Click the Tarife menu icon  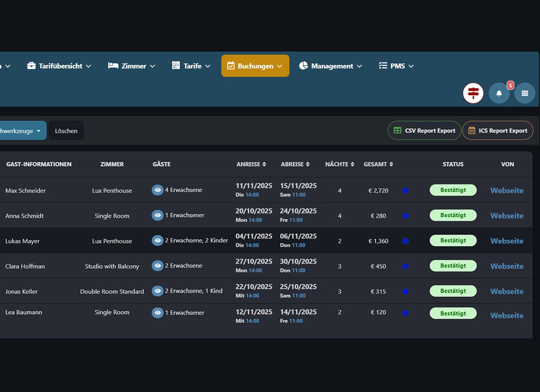(x=176, y=66)
